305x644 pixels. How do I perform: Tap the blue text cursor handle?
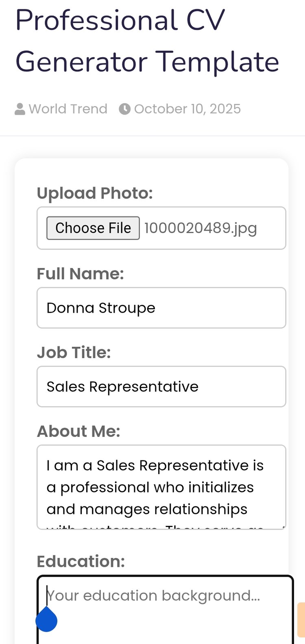(x=46, y=620)
